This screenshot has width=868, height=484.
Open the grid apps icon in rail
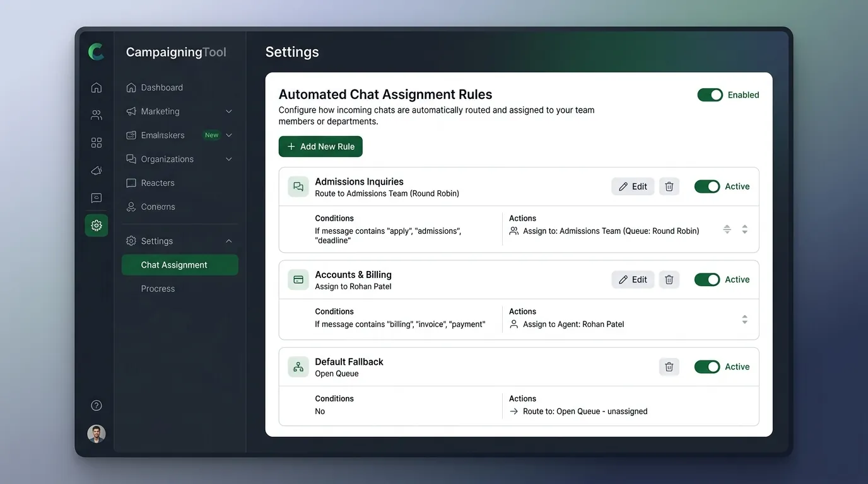click(x=97, y=143)
